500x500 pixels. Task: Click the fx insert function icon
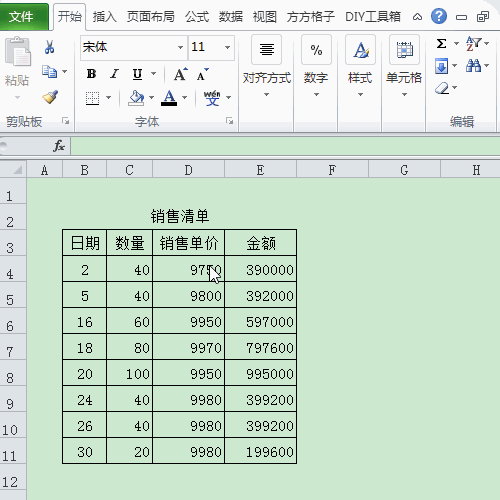coord(59,146)
